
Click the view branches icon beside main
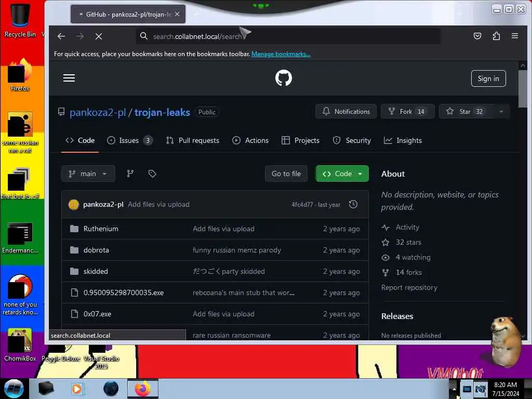click(x=130, y=174)
